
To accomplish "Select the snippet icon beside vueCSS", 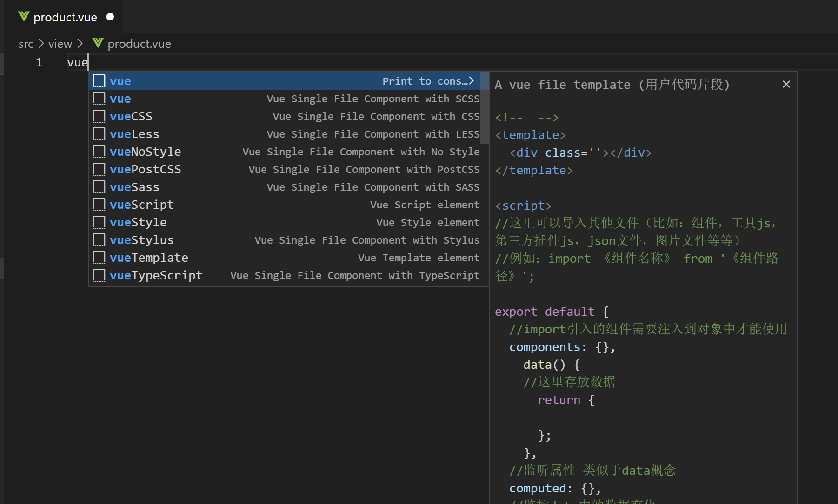I will click(99, 116).
